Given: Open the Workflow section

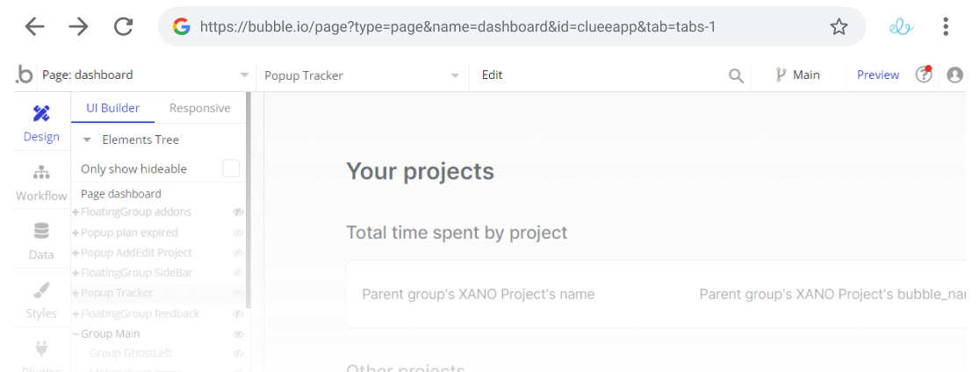Looking at the screenshot, I should 41,182.
